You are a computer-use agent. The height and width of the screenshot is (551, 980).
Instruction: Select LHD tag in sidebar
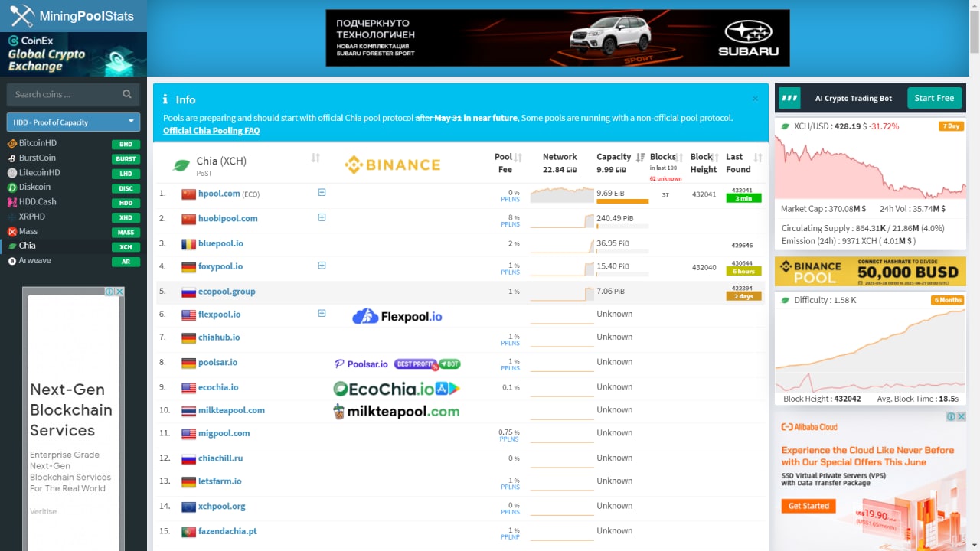[x=126, y=174]
